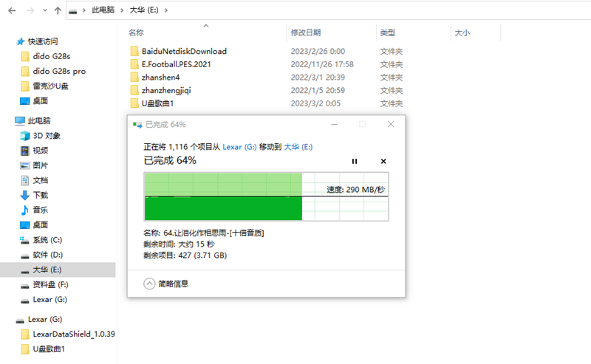The image size is (591, 364).
Task: Click the Lexar (G:) source link
Action: coord(239,146)
